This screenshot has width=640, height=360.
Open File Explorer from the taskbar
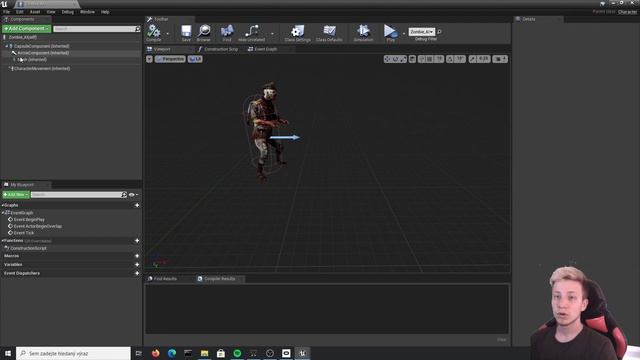tap(204, 353)
